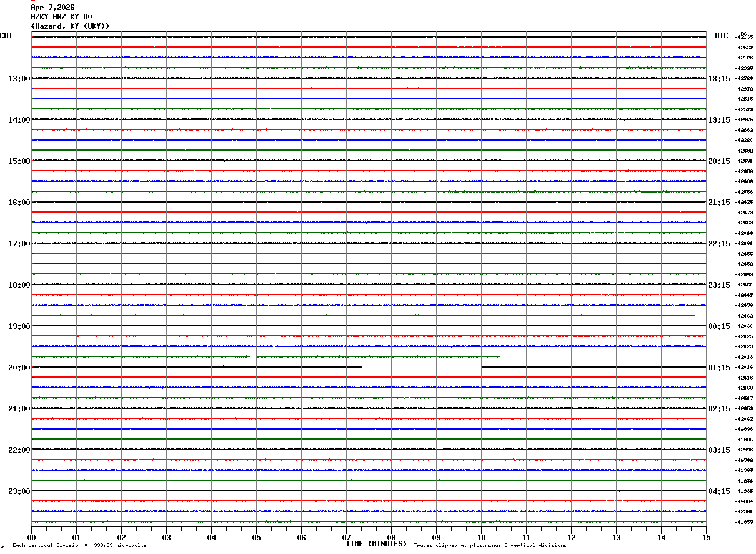Viewport: 756px width, 554px height.
Task: Click the Apr 7,2026 date text
Action: point(52,8)
